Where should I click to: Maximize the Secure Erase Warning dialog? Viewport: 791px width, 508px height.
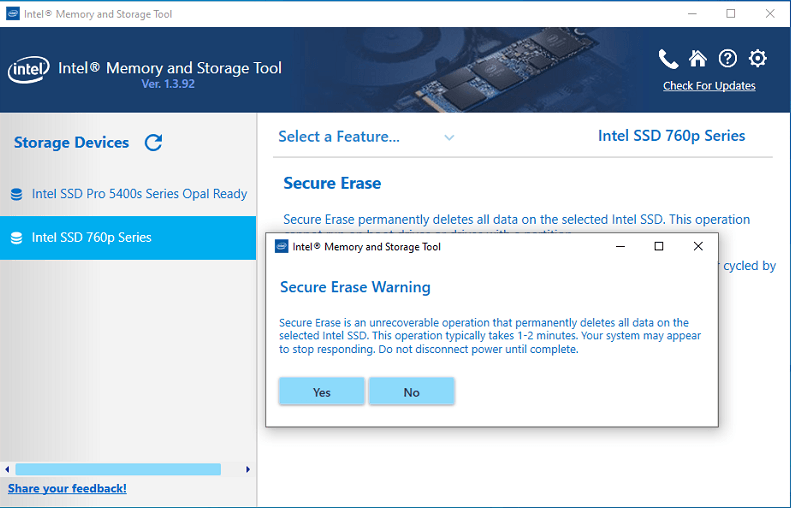[x=659, y=246]
